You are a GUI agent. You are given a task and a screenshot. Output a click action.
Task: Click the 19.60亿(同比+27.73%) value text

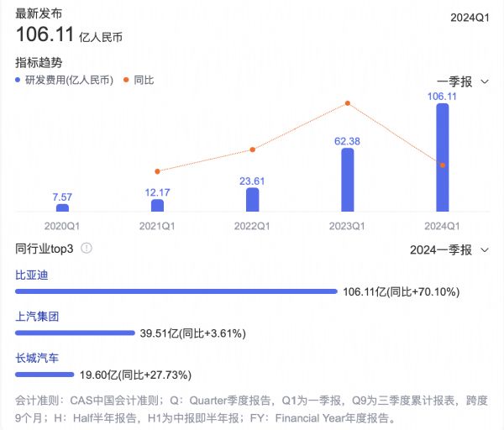(135, 375)
